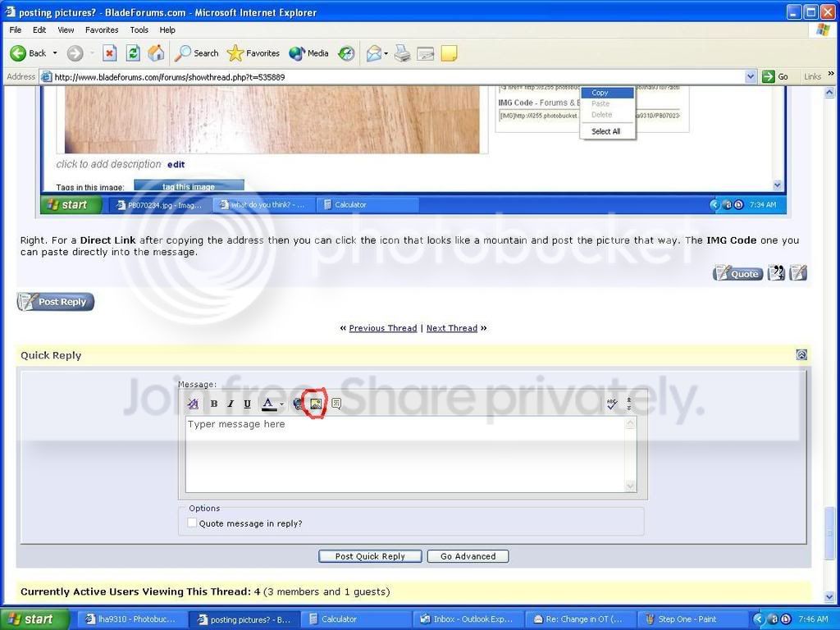Click the Post Reply button

(x=56, y=302)
